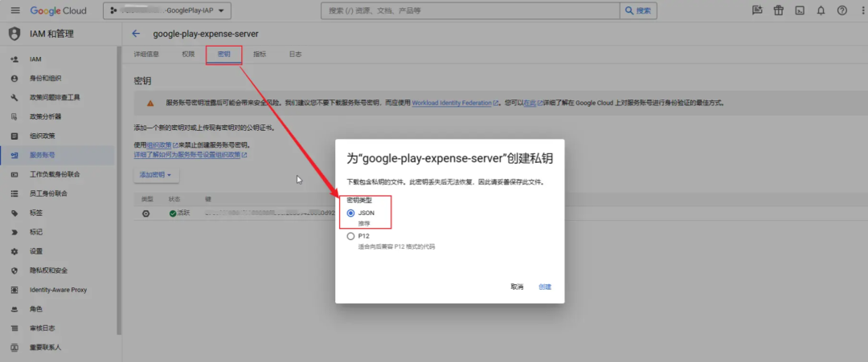Screen dimensions: 868x362
Task: Switch to the 密钥 tab
Action: (223, 54)
